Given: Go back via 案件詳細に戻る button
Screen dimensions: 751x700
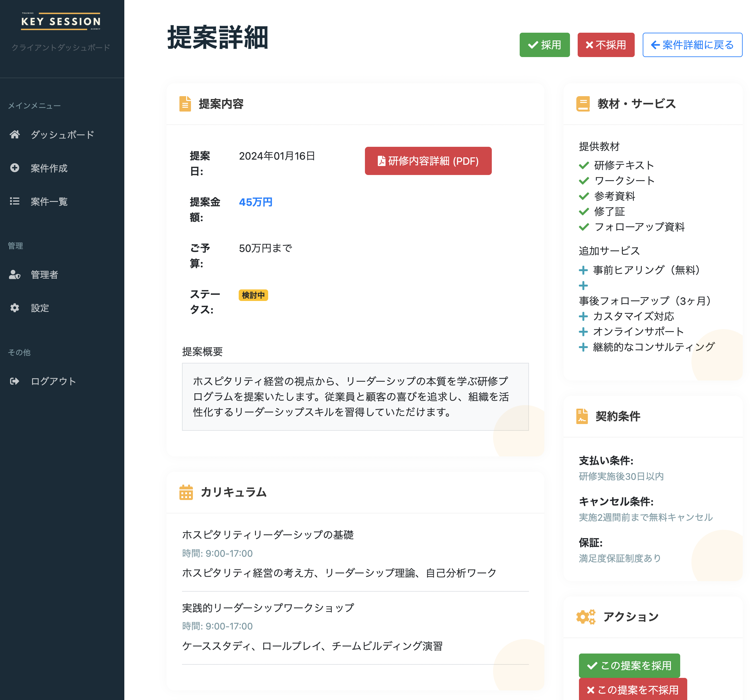Looking at the screenshot, I should click(692, 45).
